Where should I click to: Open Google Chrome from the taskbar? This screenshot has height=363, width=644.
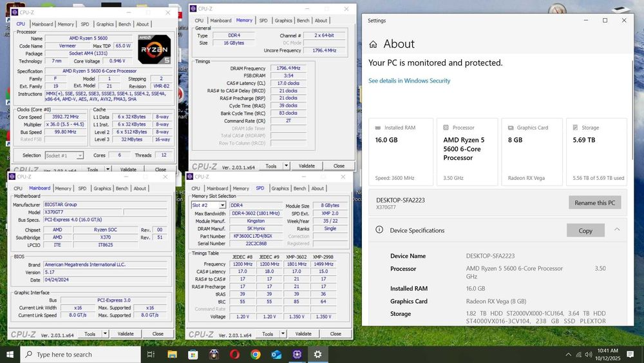click(x=256, y=355)
